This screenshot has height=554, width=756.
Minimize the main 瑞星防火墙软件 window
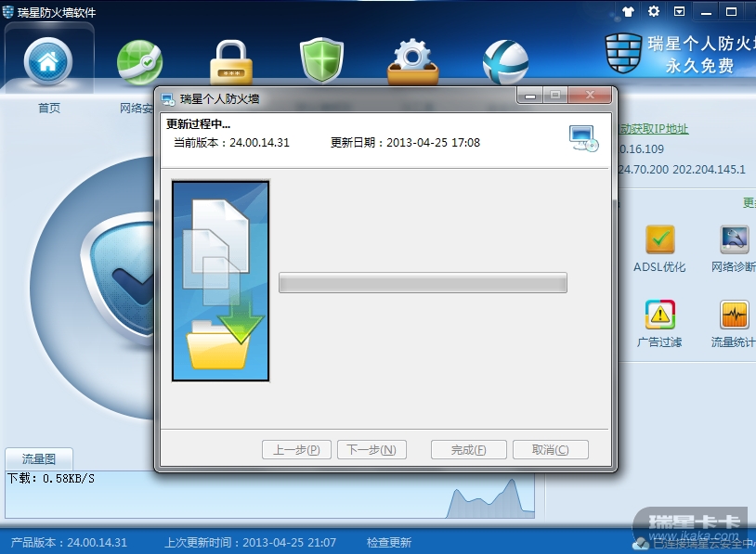pos(706,12)
